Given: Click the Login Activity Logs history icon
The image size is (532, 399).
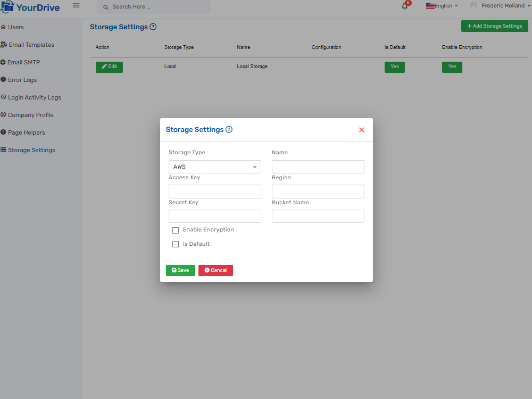Looking at the screenshot, I should tap(3, 97).
